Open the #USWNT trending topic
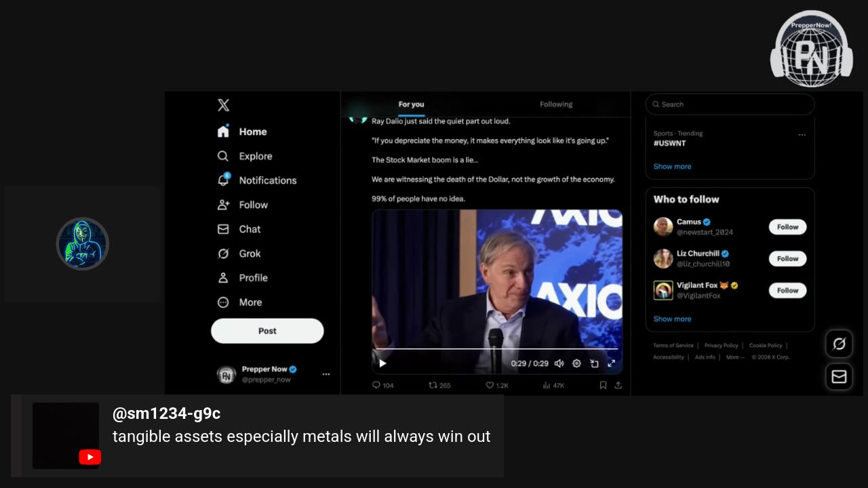Screen dimensions: 868x488 (x=670, y=144)
